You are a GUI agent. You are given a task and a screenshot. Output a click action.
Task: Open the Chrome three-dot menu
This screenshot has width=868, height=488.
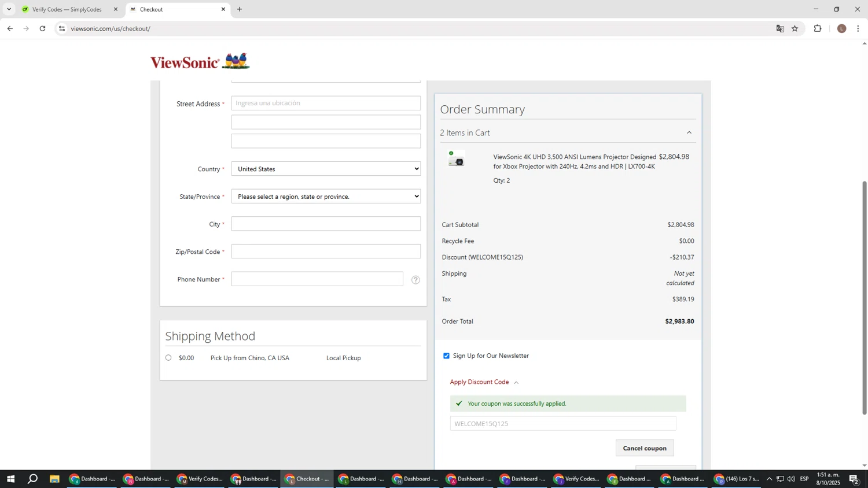click(x=858, y=28)
